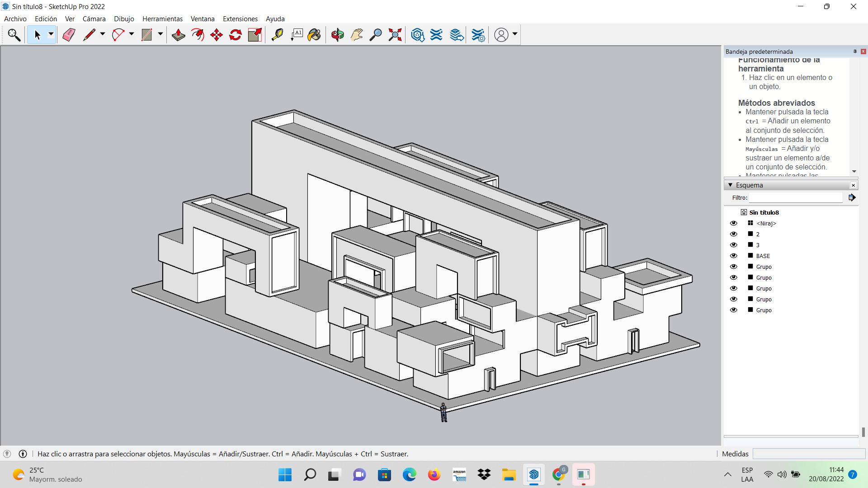Viewport: 868px width, 488px height.
Task: Open the Cámara menu
Action: click(94, 19)
